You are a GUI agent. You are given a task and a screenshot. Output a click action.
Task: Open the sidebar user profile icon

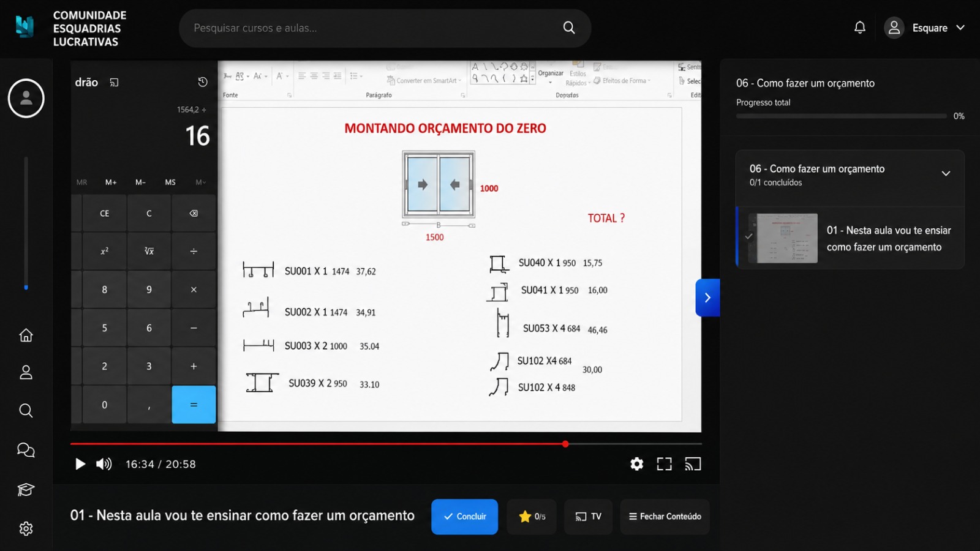click(x=26, y=372)
